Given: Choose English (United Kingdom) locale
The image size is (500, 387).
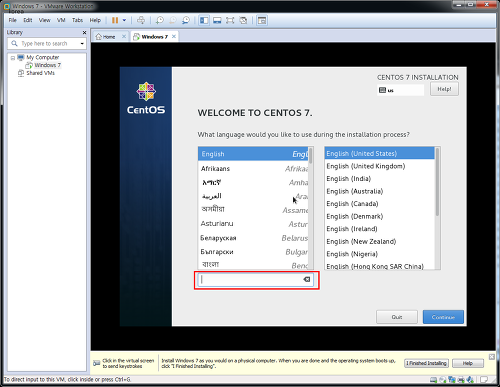Looking at the screenshot, I should tap(380, 166).
